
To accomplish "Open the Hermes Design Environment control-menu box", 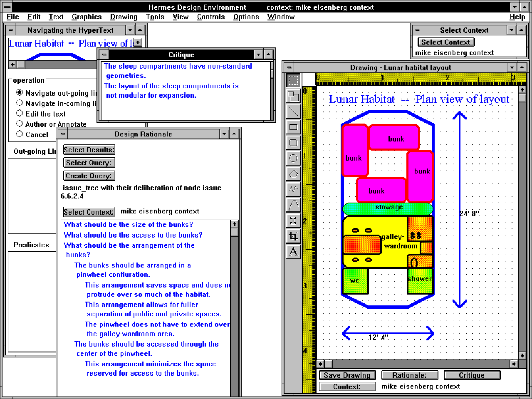I will [7, 7].
